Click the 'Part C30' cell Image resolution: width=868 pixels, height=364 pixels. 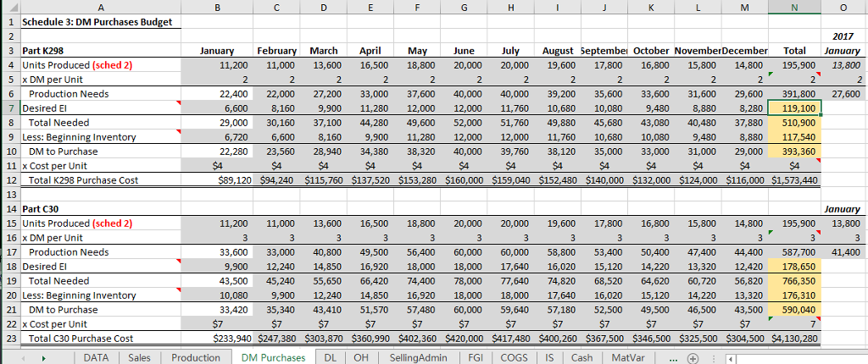101,209
